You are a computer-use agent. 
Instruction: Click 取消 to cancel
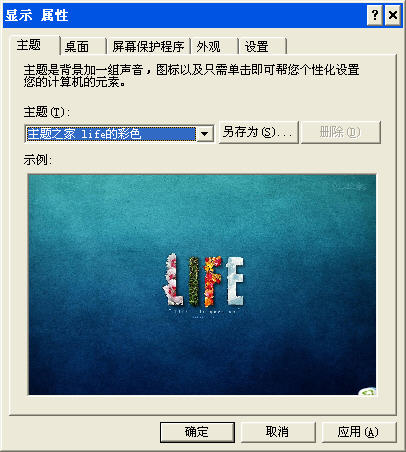(x=278, y=432)
